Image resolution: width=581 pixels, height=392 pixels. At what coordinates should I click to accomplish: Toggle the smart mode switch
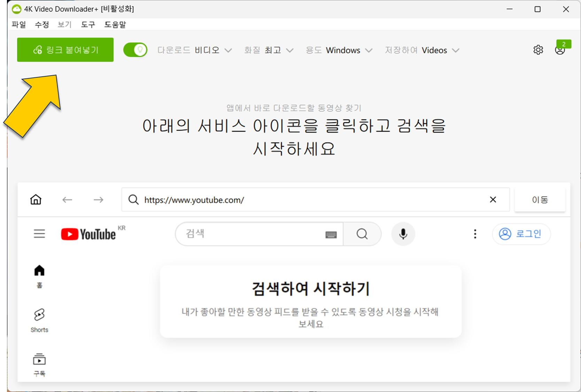pyautogui.click(x=135, y=50)
